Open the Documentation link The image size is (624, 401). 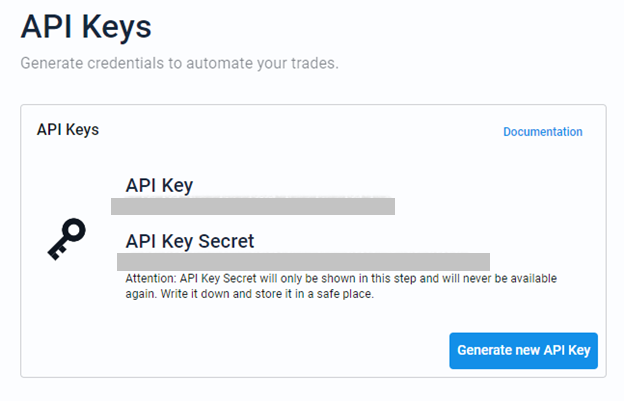pyautogui.click(x=542, y=132)
